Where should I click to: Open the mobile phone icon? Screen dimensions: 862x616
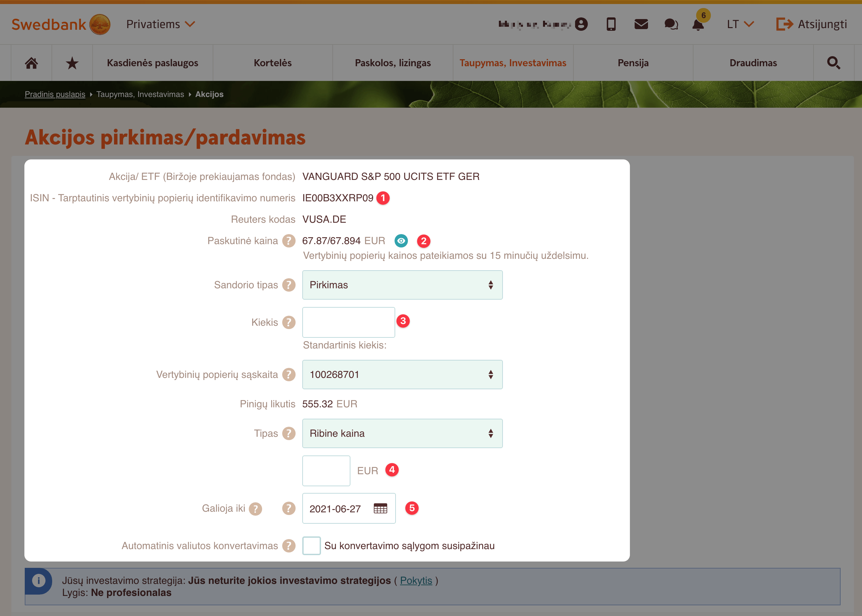[x=611, y=24]
